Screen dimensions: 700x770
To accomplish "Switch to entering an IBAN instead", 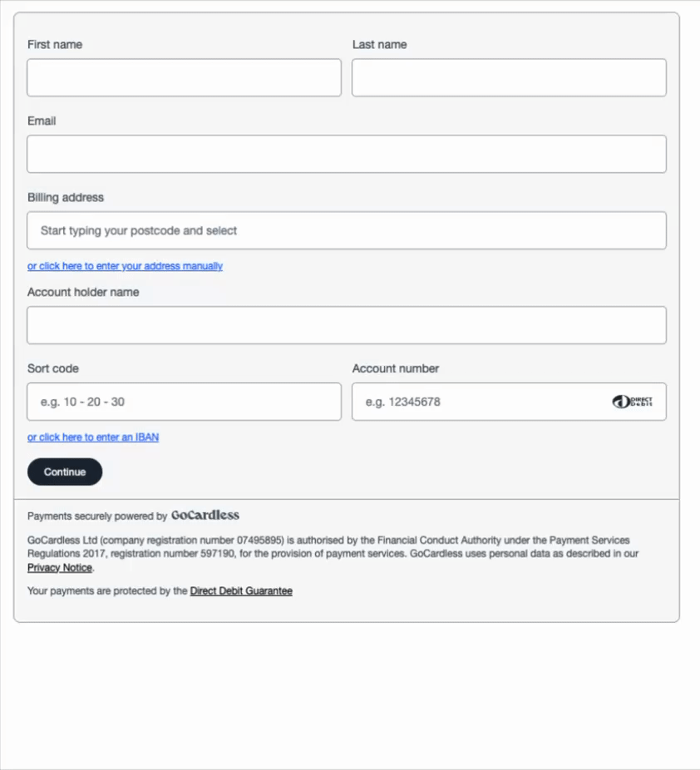I will pos(93,437).
